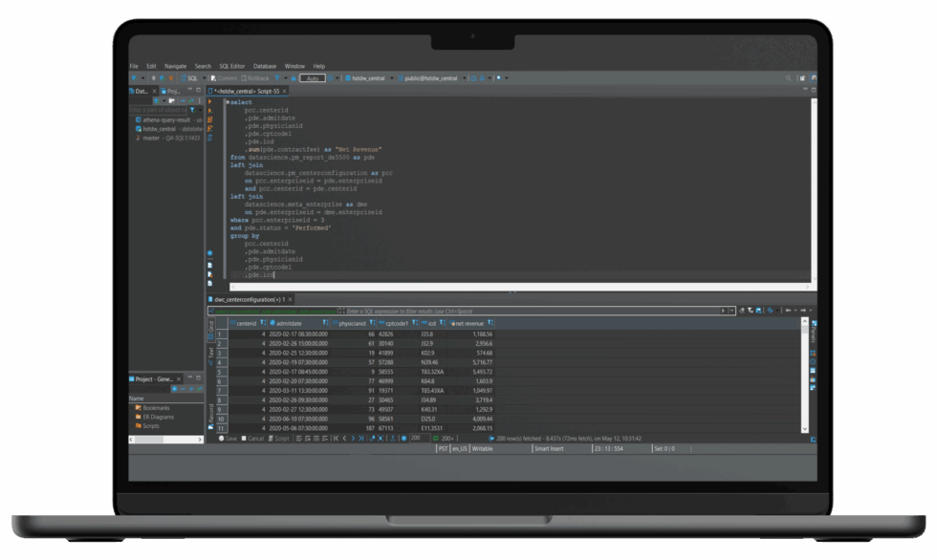937x560 pixels.
Task: Open new SQL editor via SQL button
Action: point(189,78)
